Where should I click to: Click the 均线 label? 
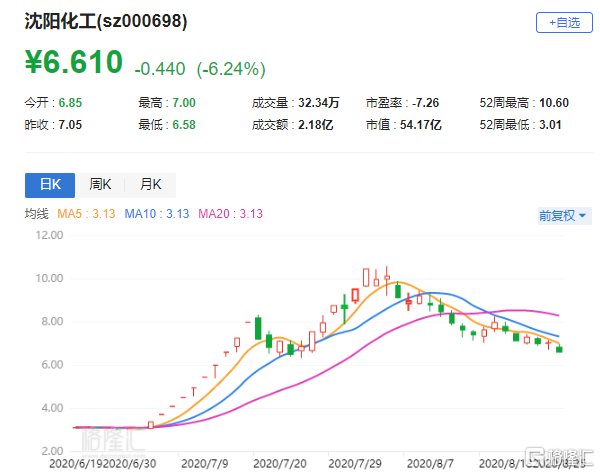37,213
